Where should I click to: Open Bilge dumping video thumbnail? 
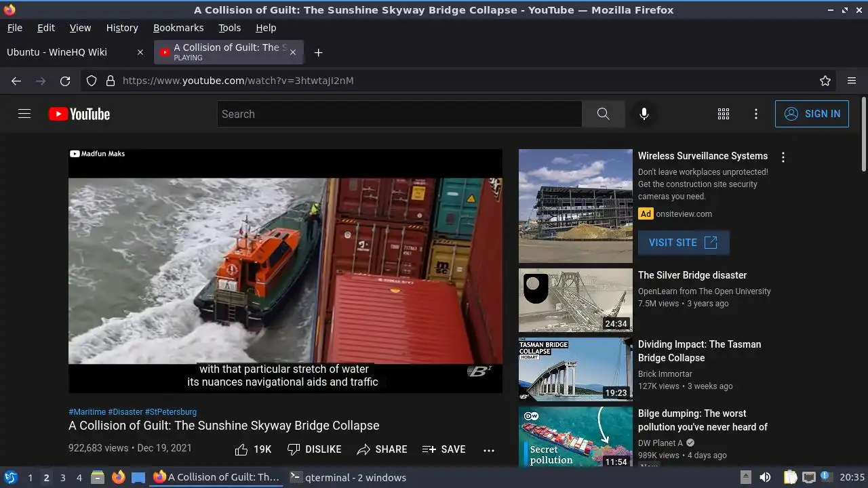coord(576,437)
